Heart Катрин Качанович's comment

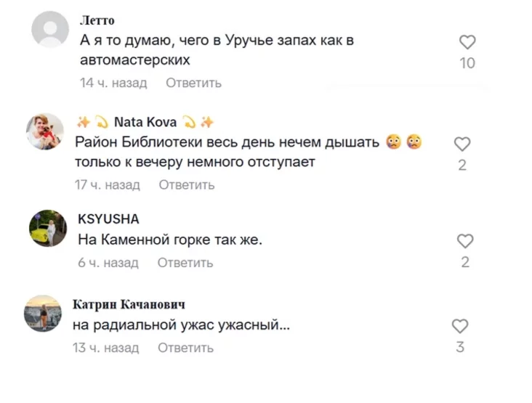pos(460,326)
